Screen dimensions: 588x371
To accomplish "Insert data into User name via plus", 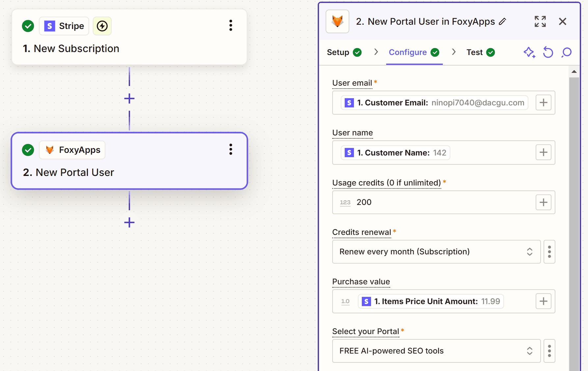I will pyautogui.click(x=544, y=152).
